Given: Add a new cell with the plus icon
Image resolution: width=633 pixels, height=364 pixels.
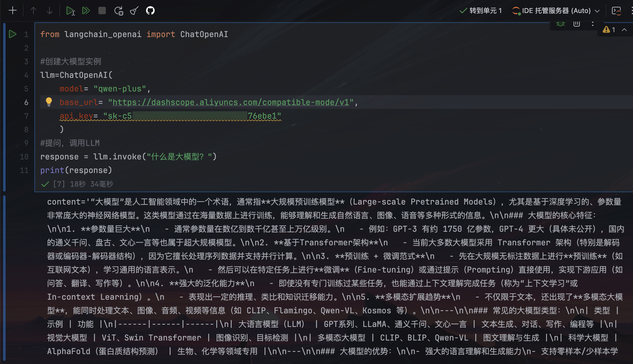Looking at the screenshot, I should (x=12, y=10).
